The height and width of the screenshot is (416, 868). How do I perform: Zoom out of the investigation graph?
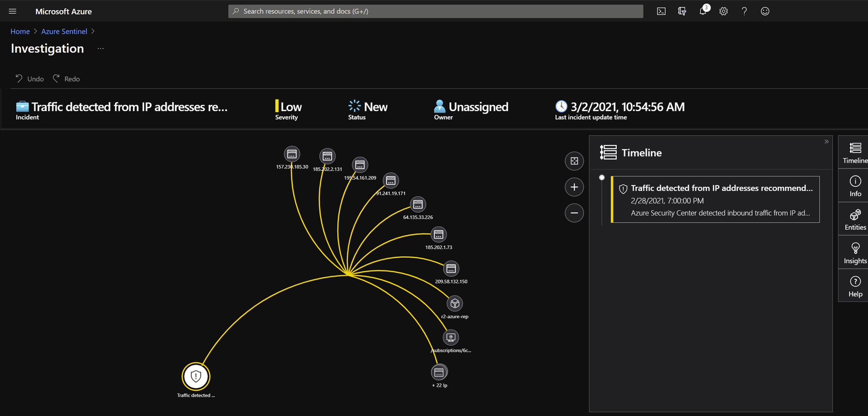(x=574, y=213)
